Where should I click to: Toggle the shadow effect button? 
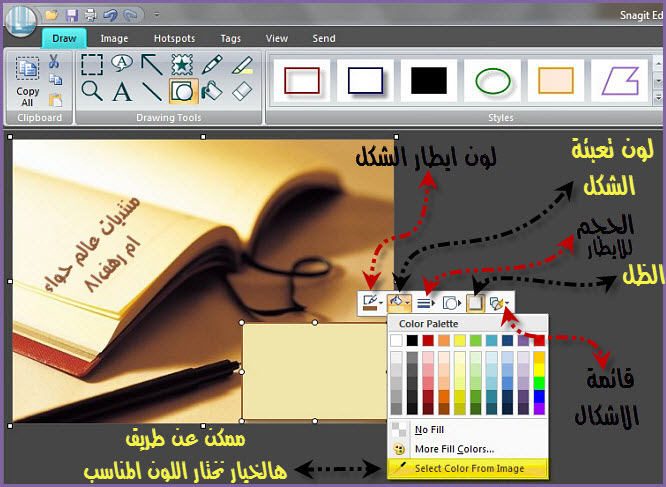pyautogui.click(x=476, y=301)
